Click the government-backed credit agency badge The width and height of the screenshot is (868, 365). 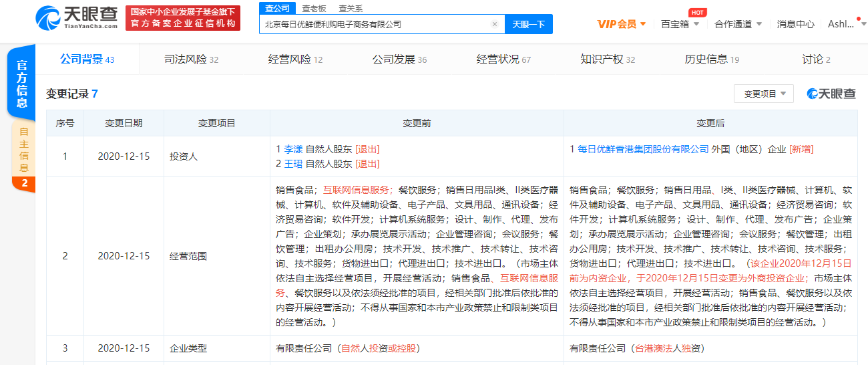(x=183, y=18)
